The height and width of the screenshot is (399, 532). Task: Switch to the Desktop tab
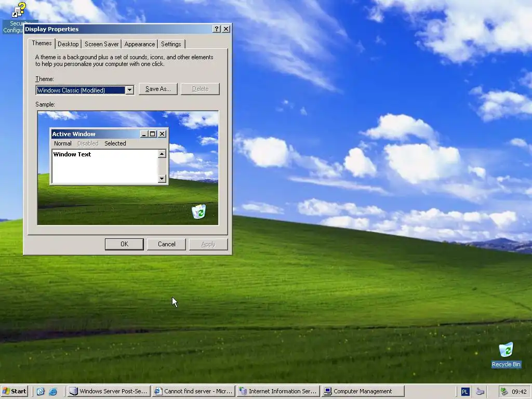click(x=68, y=44)
